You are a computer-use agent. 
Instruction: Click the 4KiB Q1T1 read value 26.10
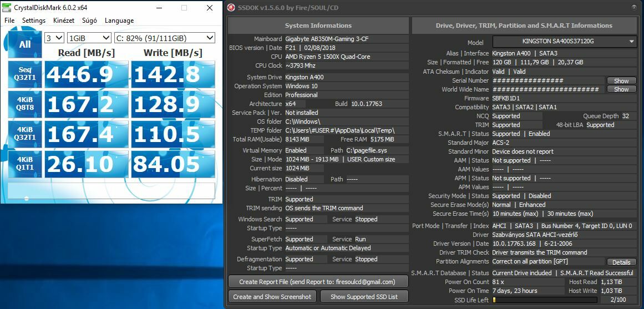click(87, 164)
